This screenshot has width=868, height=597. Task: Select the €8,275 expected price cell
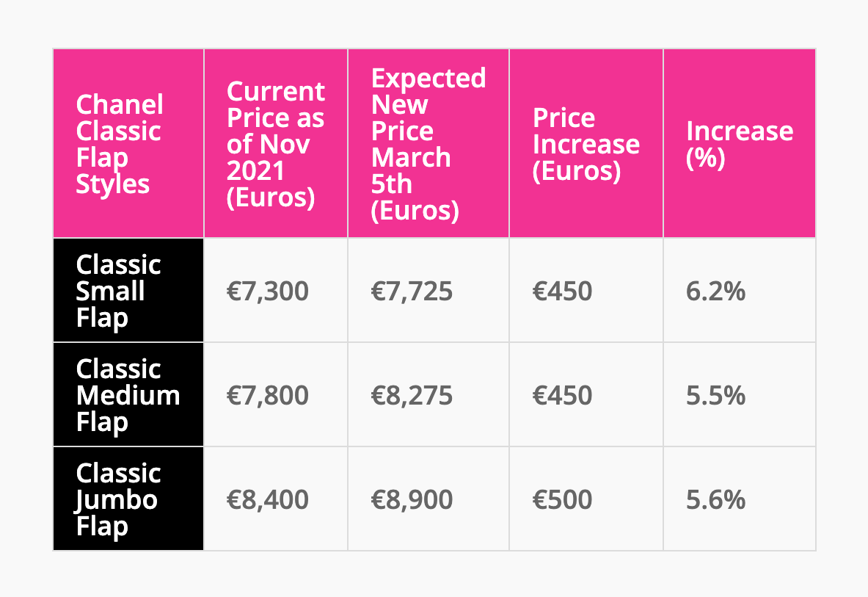[x=412, y=396]
